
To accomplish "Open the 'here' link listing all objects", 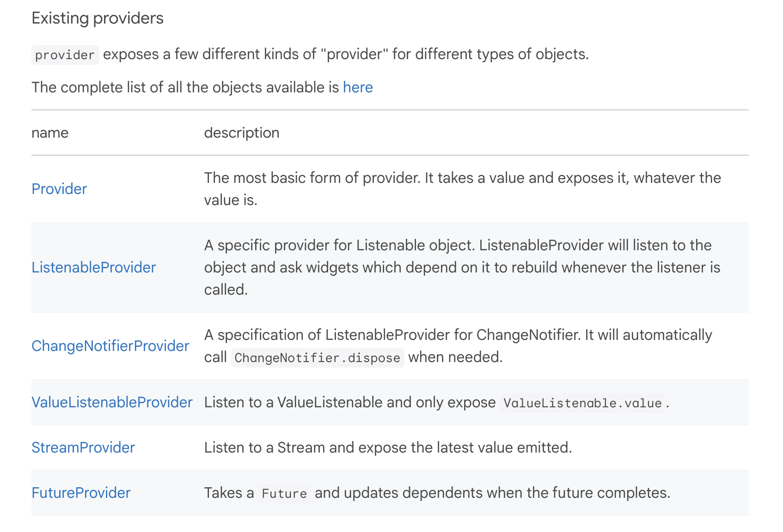I will 358,87.
